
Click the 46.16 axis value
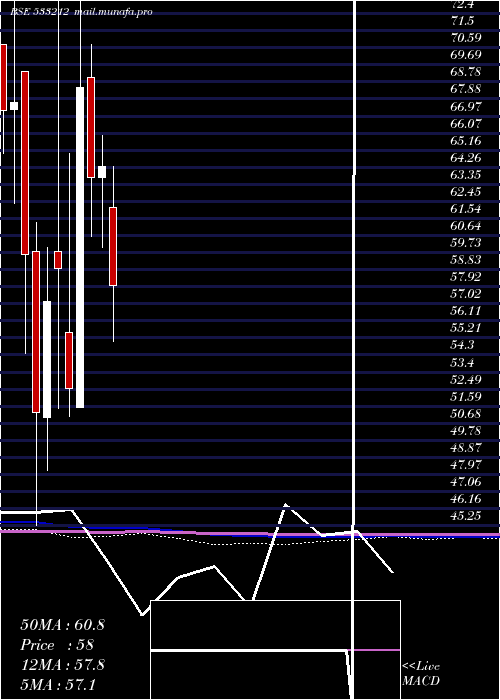[466, 499]
